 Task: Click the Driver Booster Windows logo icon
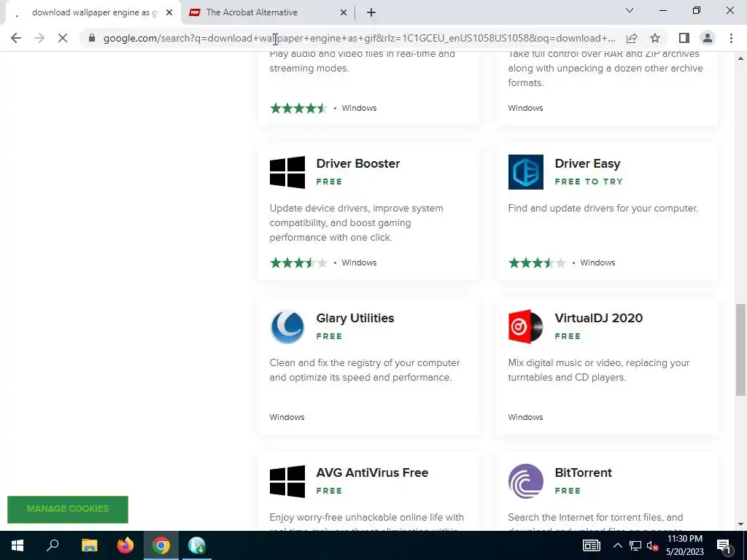tap(287, 172)
